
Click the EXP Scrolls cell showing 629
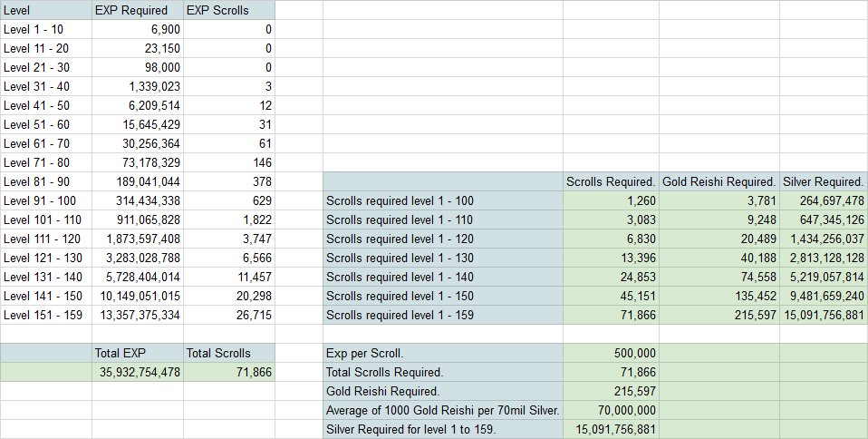pyautogui.click(x=229, y=200)
